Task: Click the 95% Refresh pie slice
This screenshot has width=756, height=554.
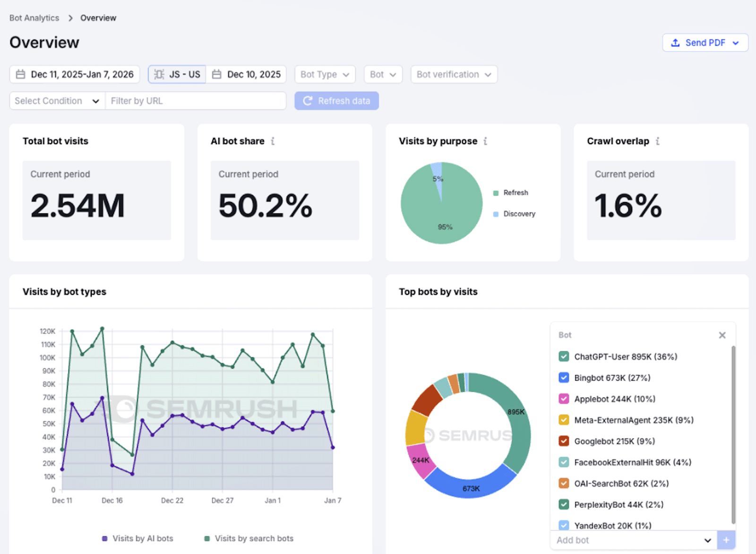Action: pyautogui.click(x=442, y=217)
